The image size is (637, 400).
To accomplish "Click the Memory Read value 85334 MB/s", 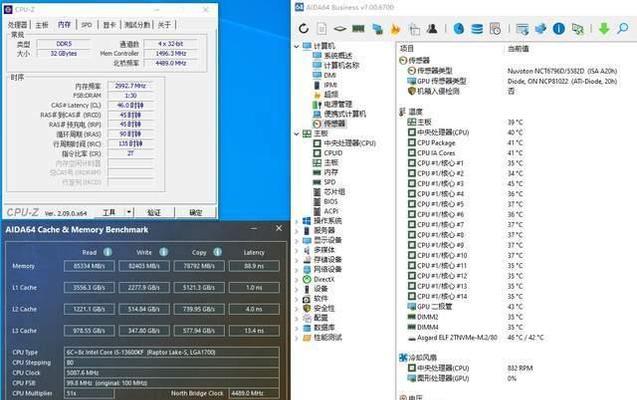I will tap(89, 266).
